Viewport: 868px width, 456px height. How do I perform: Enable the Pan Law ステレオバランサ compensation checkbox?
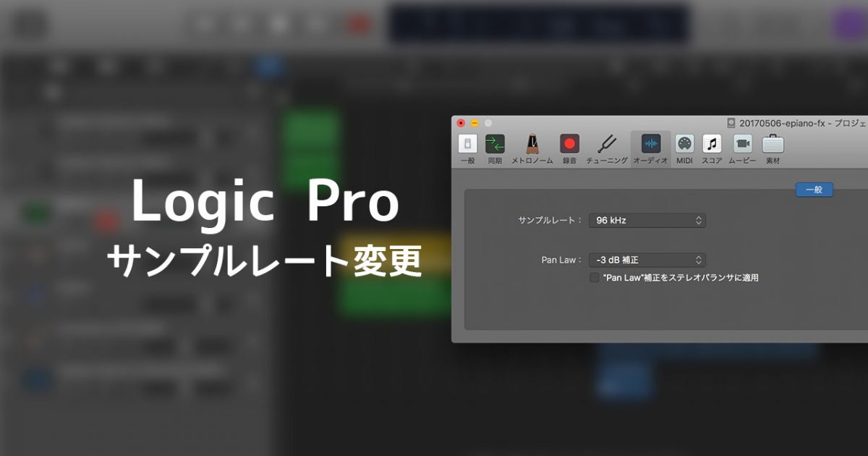point(595,276)
